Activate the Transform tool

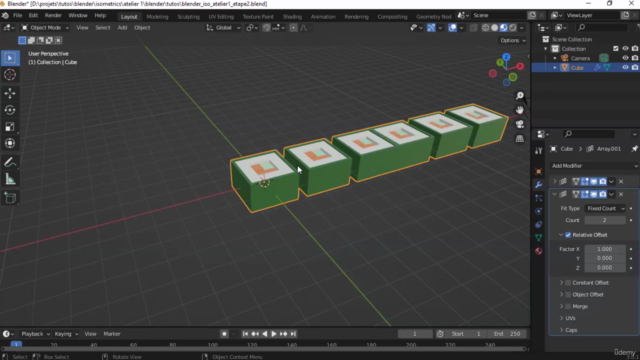pyautogui.click(x=10, y=143)
